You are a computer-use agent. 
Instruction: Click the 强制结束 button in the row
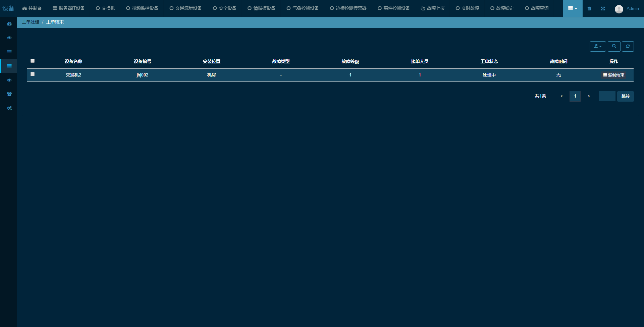point(613,75)
